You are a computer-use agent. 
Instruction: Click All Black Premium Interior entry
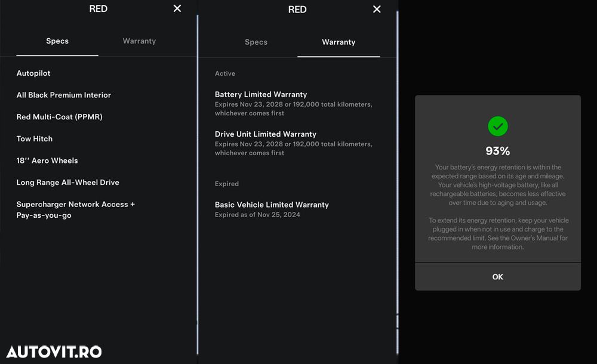pos(64,95)
